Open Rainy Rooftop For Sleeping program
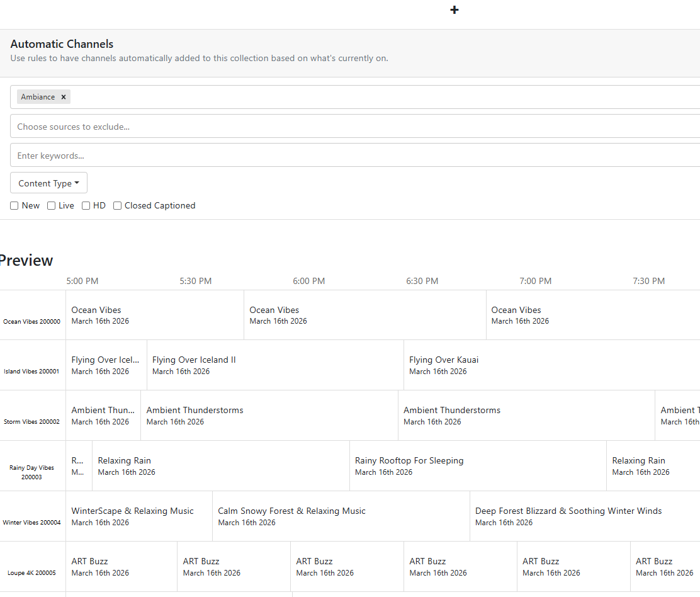Screen dimensions: 700x597 click(x=409, y=466)
